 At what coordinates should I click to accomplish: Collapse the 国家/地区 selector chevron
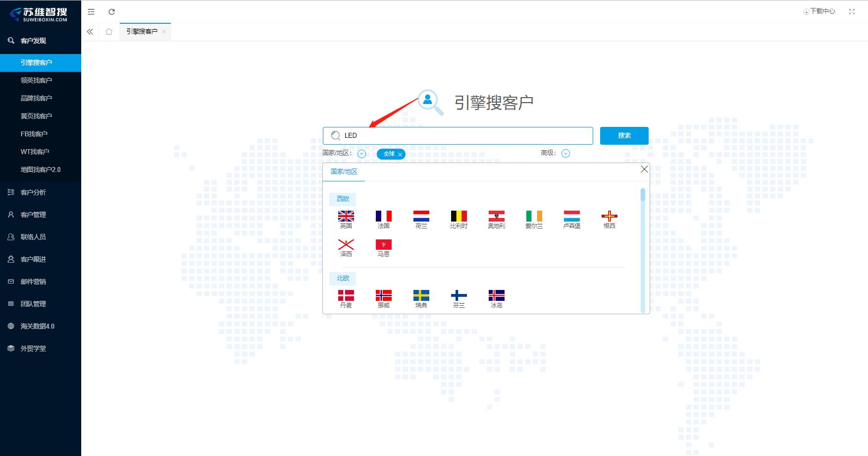tap(361, 154)
